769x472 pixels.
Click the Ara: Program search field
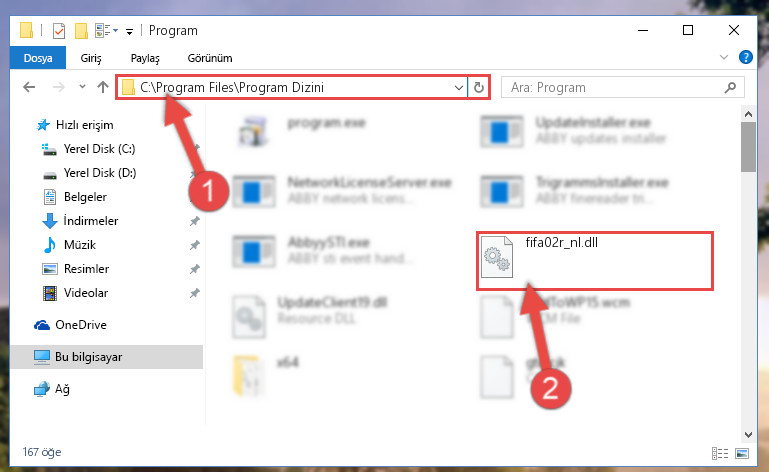[x=613, y=87]
